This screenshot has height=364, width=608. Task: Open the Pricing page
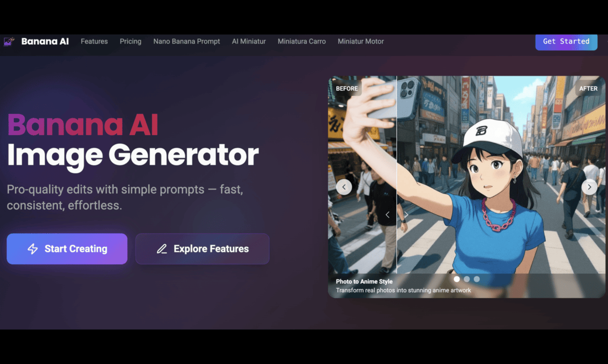coord(130,41)
